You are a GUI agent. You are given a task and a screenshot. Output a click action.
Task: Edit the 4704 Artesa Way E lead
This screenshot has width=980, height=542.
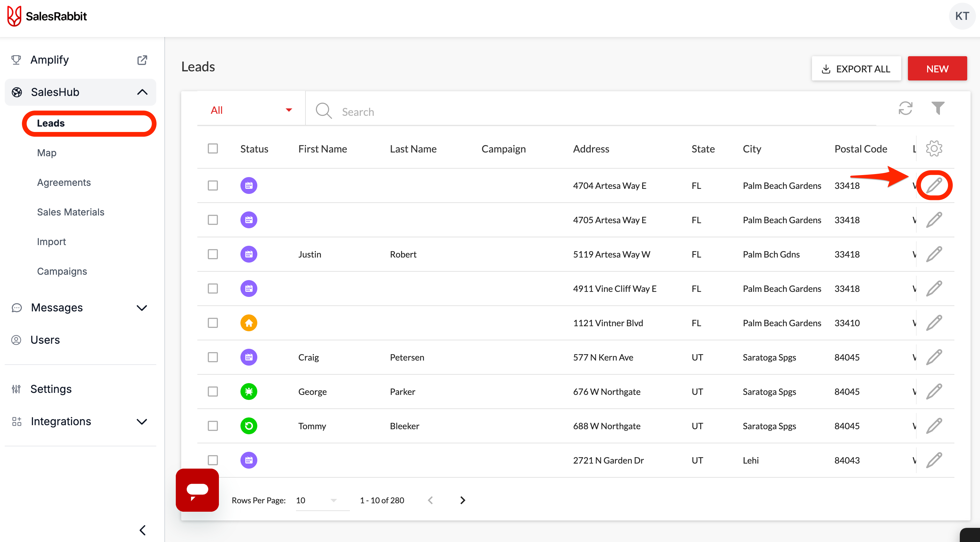coord(934,185)
